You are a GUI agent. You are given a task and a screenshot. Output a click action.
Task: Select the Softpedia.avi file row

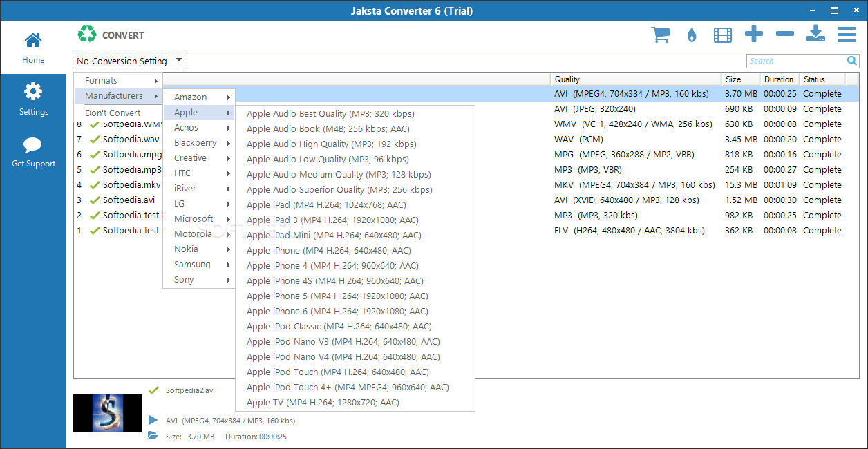click(x=466, y=200)
